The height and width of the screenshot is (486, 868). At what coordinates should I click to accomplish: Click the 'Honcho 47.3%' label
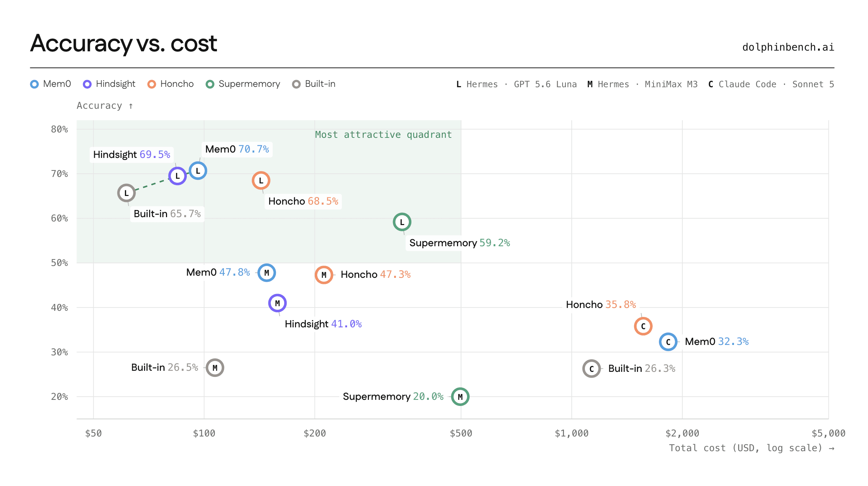tap(375, 275)
